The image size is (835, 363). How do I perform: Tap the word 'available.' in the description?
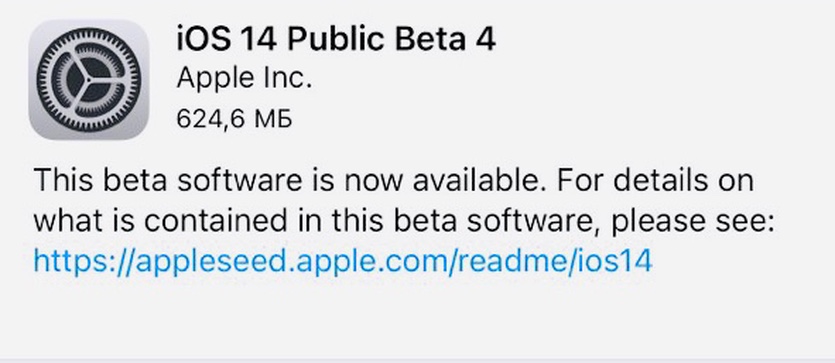[x=480, y=179]
